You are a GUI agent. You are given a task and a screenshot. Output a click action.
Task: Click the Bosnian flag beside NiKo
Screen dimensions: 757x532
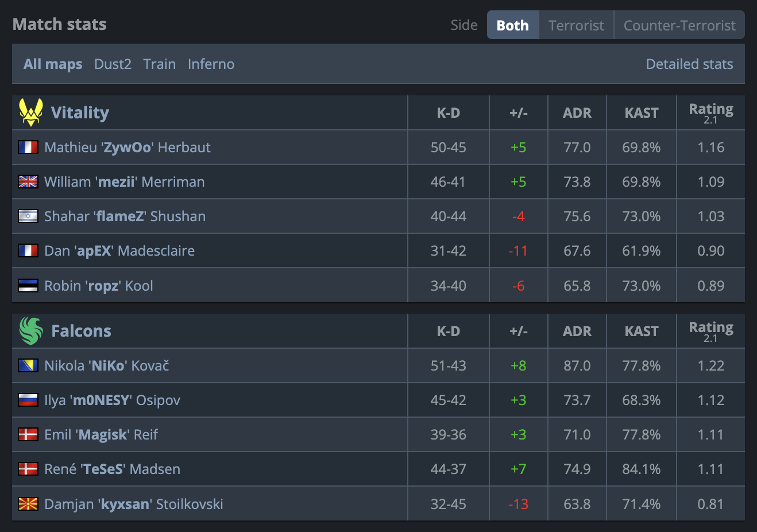click(28, 366)
